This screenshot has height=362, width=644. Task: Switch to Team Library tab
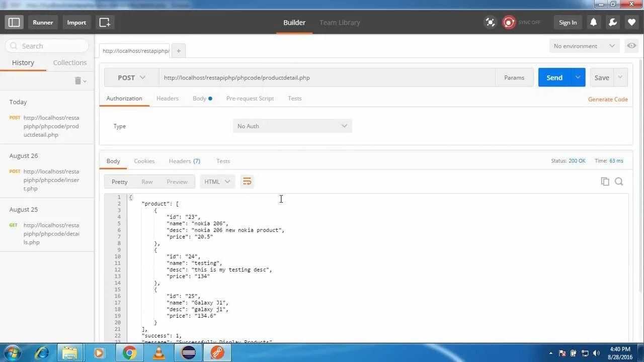[x=340, y=22]
